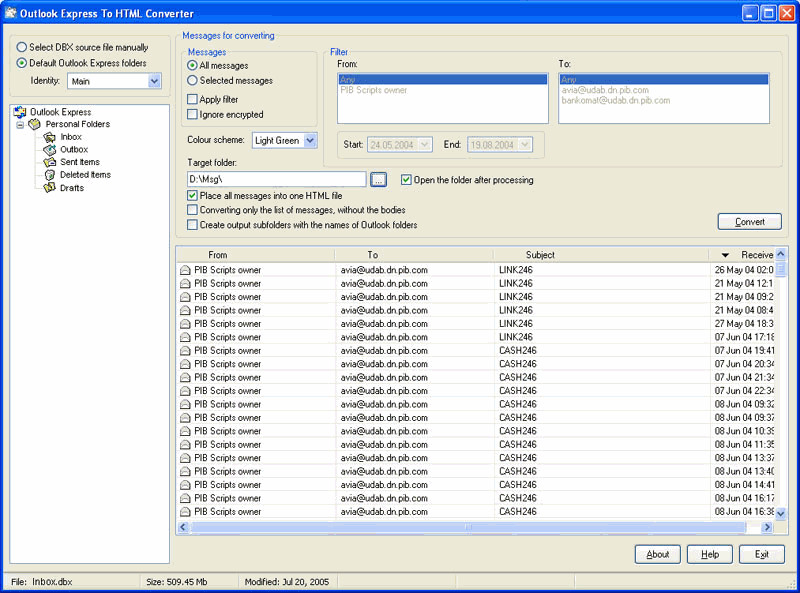Click envelope icon of 08 Jun 04 14:41 message
Viewport: 800px width, 593px height.
(x=185, y=485)
